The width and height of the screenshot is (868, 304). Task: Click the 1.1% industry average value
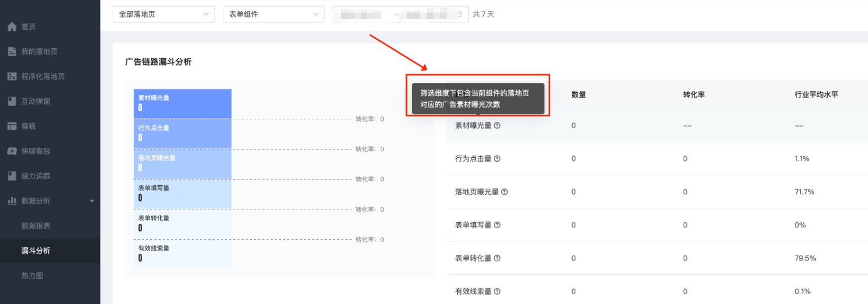(801, 158)
